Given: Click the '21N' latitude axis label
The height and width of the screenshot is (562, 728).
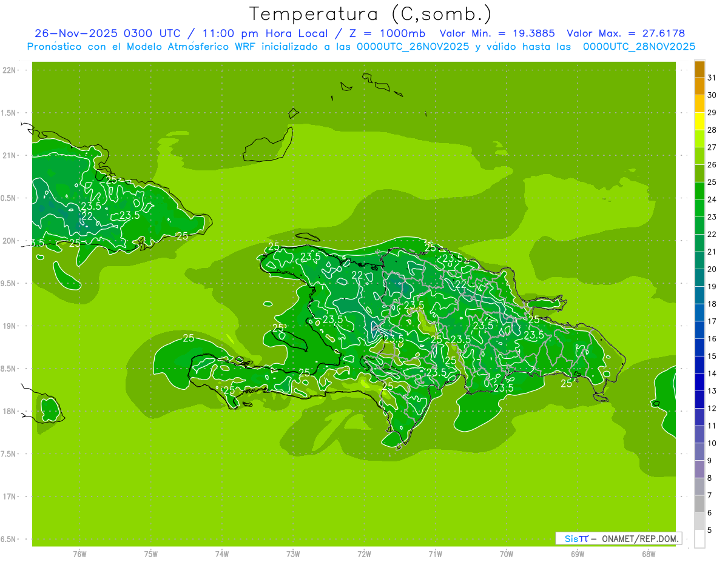Looking at the screenshot, I should tap(9, 155).
